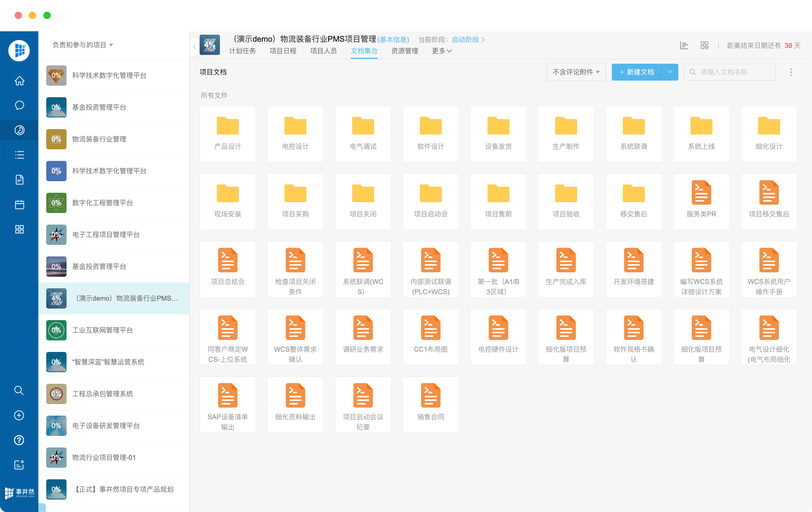Click the 新建文档 button
Screen dimensions: 812x512
(636, 72)
